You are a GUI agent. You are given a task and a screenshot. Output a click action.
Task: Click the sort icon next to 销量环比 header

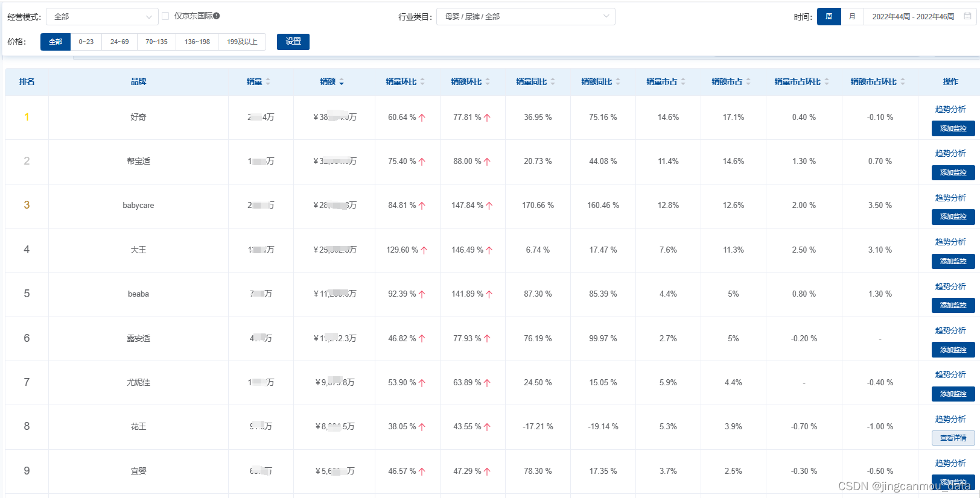pyautogui.click(x=422, y=81)
